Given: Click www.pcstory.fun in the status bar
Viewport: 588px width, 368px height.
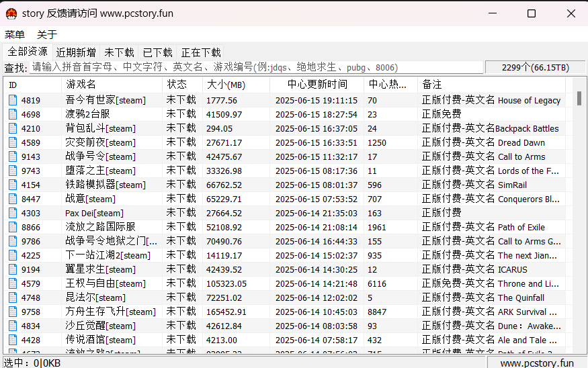Looking at the screenshot, I should pos(537,363).
